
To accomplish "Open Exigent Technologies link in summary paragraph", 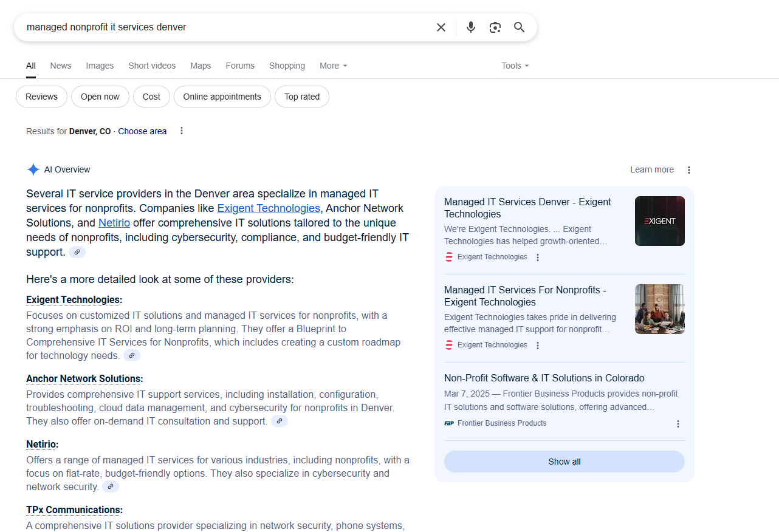I will [x=269, y=208].
